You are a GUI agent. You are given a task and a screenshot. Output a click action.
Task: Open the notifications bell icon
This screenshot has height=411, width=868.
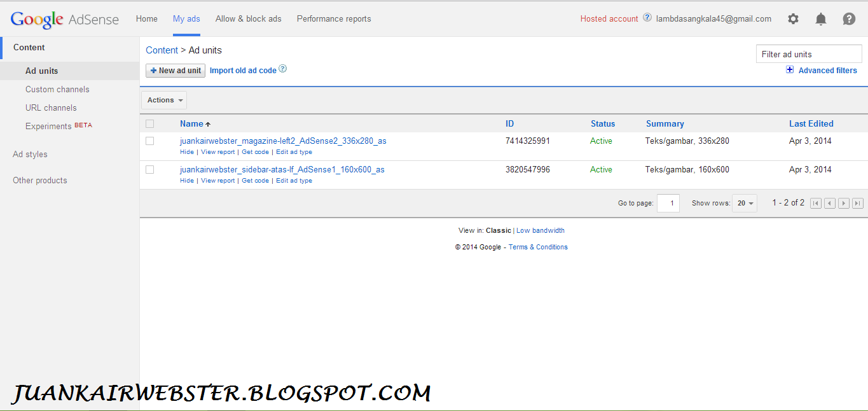821,19
